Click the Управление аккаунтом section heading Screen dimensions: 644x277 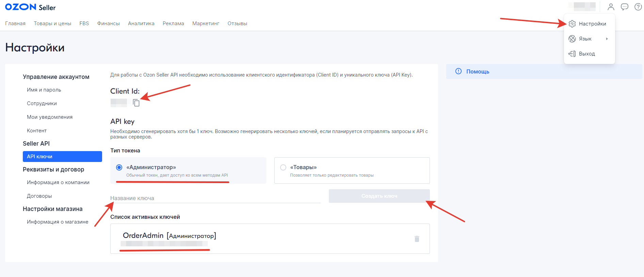tap(56, 77)
